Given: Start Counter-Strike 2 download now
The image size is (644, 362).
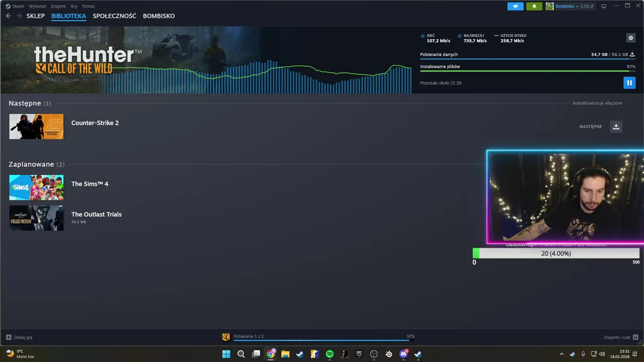Looking at the screenshot, I should click(616, 126).
